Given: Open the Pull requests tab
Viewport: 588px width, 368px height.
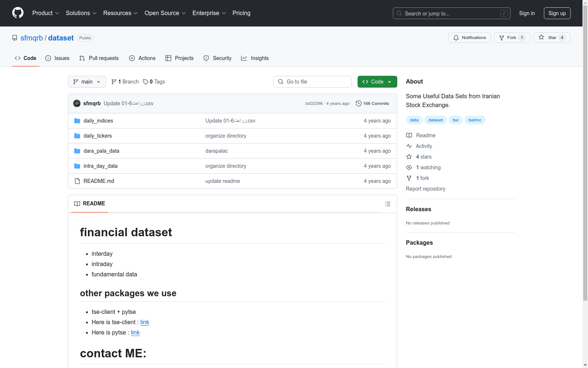Looking at the screenshot, I should tap(99, 58).
